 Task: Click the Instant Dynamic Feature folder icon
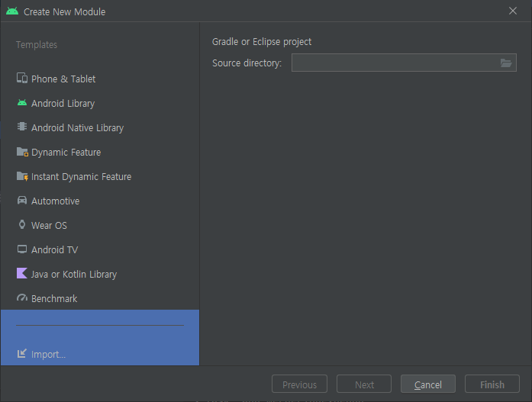click(22, 176)
